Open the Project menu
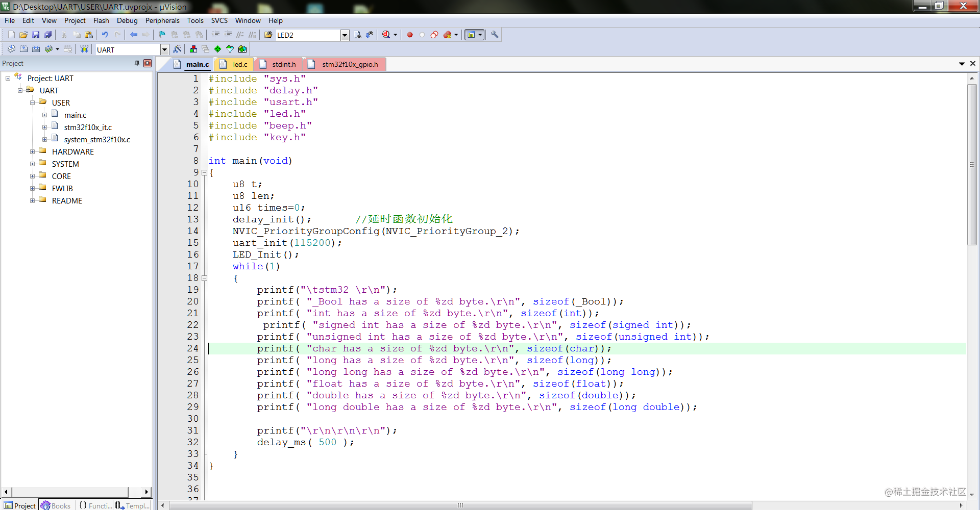This screenshot has width=980, height=510. point(75,20)
